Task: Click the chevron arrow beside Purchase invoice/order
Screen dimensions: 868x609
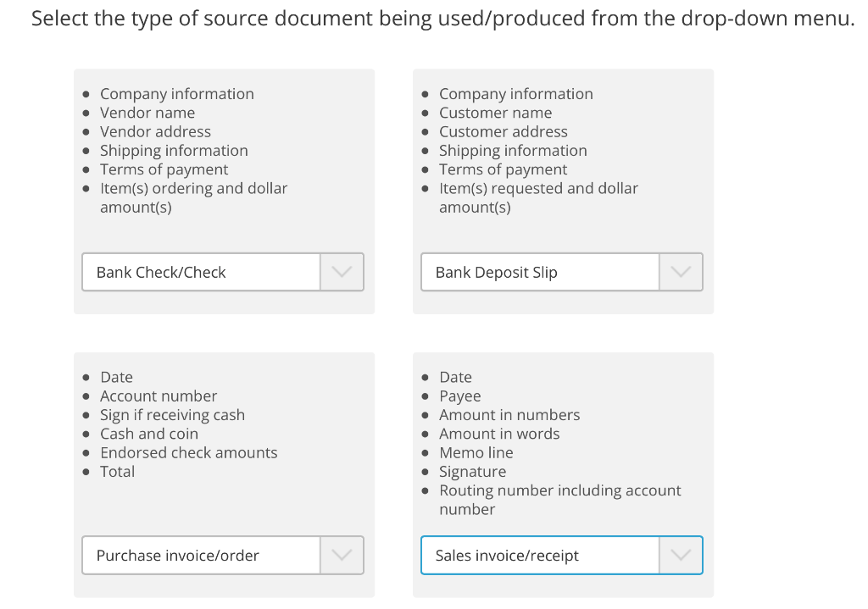Action: coord(342,555)
